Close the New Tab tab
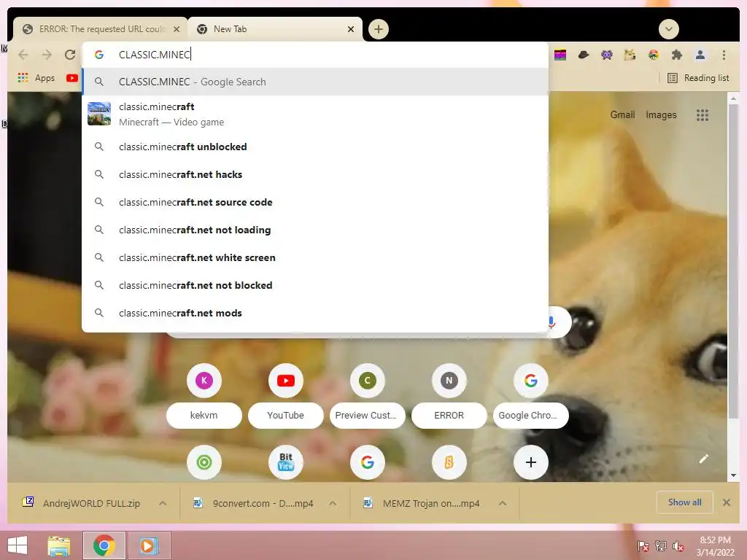 click(x=351, y=29)
